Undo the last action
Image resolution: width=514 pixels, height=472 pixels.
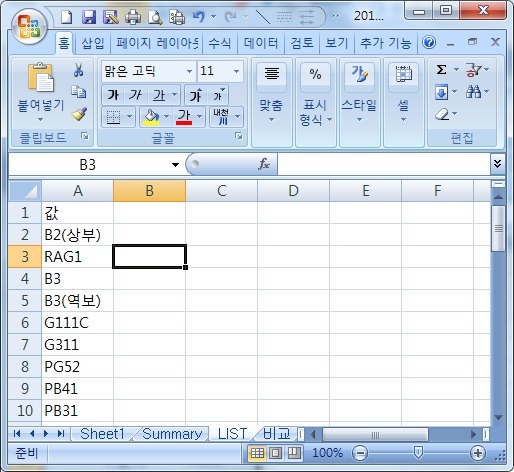point(199,16)
